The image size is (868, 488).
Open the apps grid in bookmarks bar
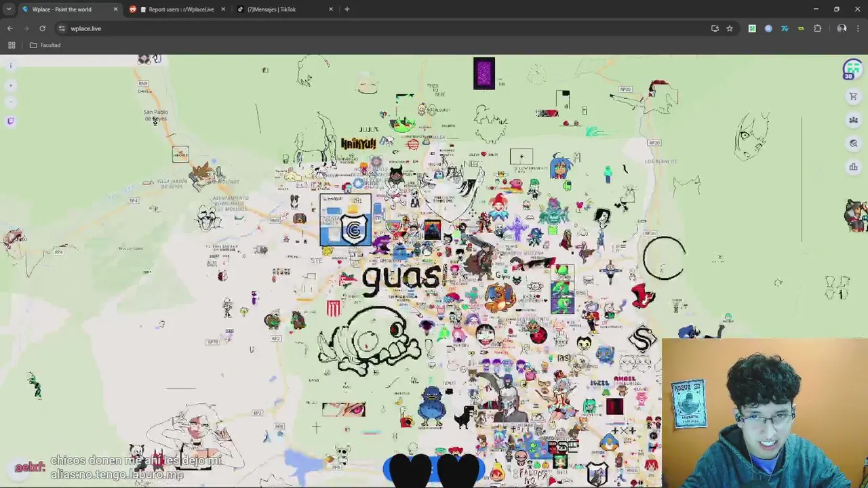point(12,45)
